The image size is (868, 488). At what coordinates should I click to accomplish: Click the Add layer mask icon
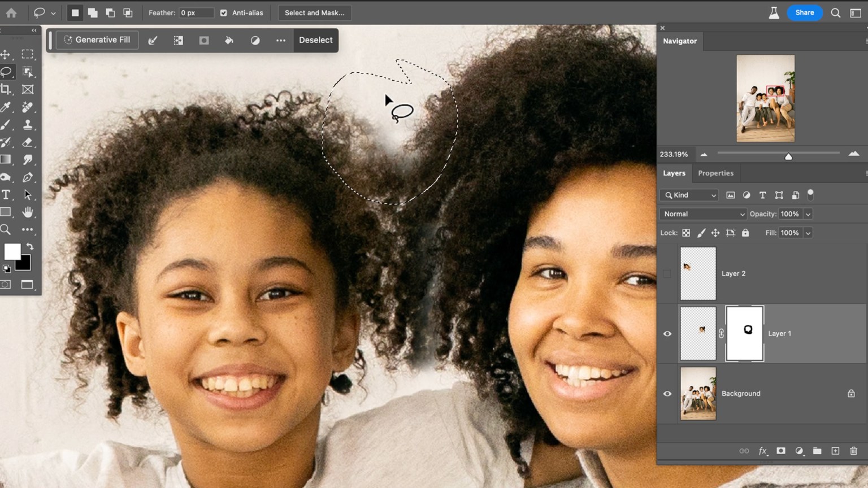tap(781, 451)
